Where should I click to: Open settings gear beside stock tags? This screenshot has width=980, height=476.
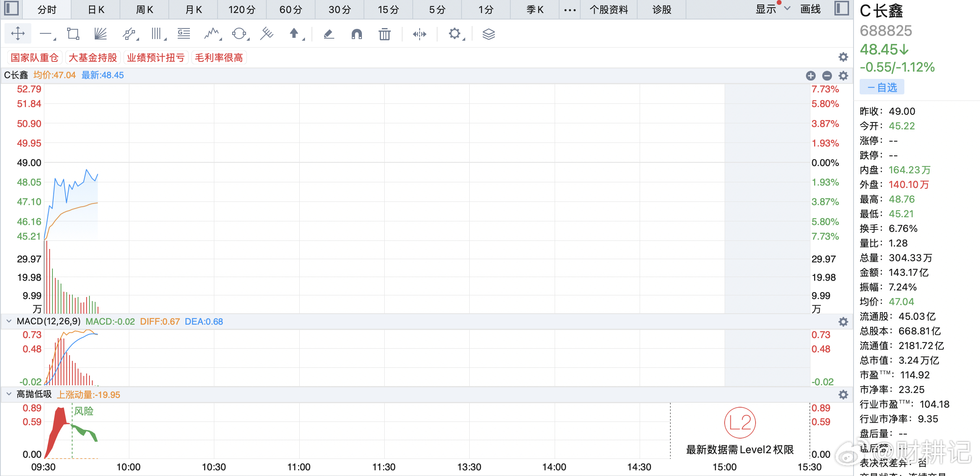[843, 57]
